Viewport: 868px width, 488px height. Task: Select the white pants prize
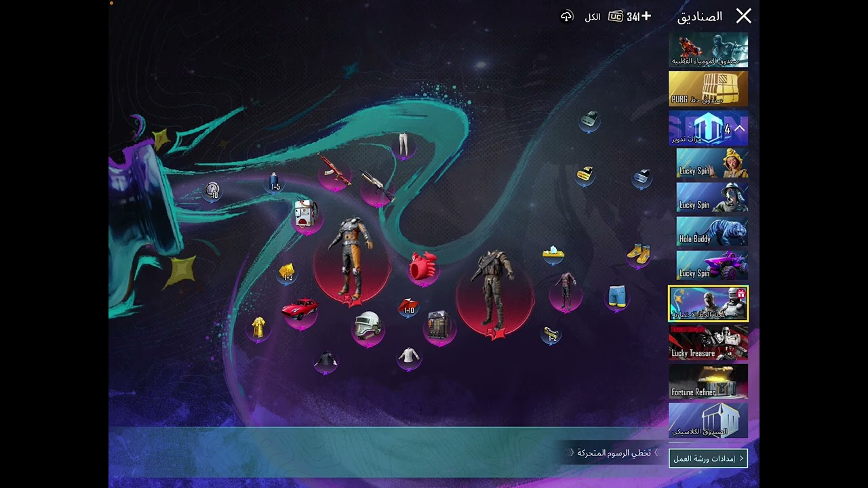point(403,145)
